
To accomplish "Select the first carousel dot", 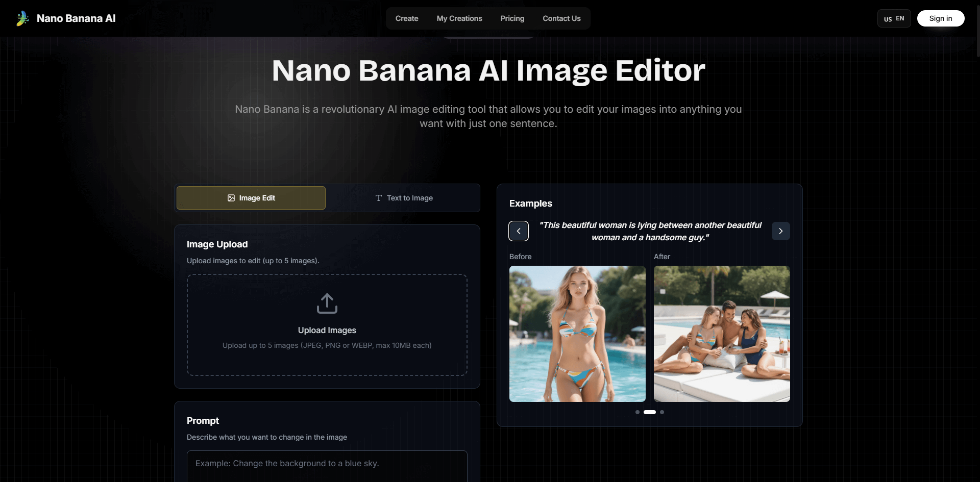I will point(638,412).
